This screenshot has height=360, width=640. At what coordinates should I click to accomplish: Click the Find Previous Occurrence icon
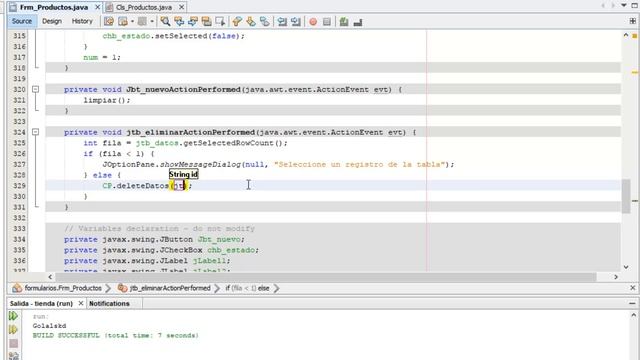(x=179, y=22)
